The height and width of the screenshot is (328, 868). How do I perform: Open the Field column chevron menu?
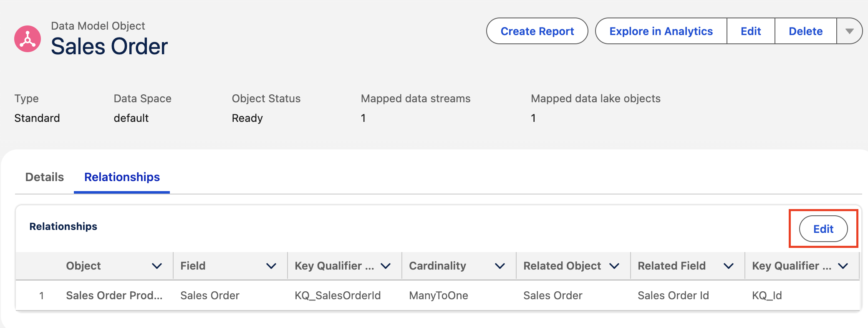pos(271,266)
